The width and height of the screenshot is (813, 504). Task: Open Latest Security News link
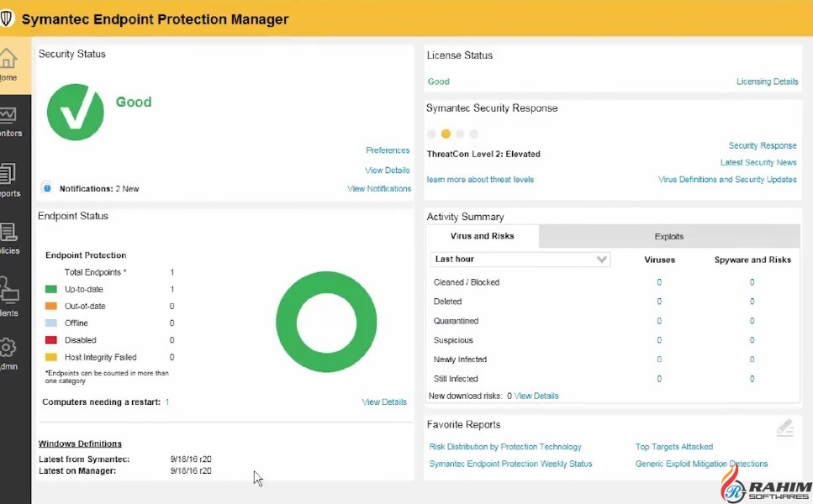click(758, 162)
